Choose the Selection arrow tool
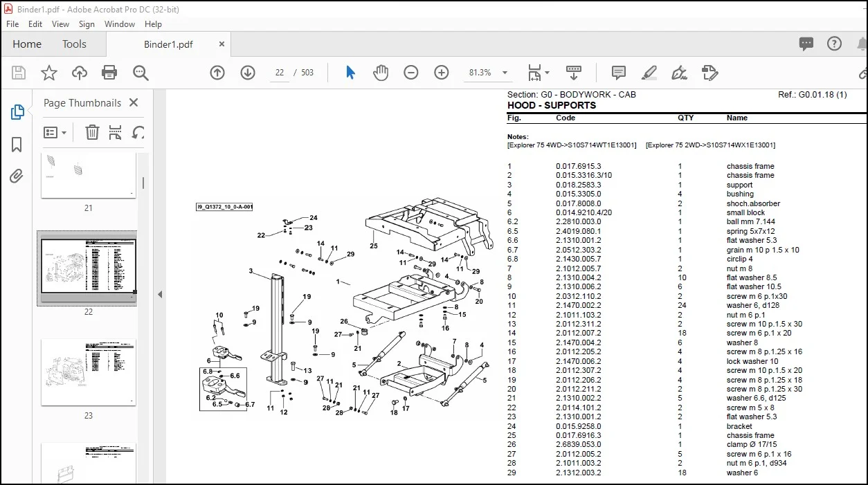Viewport: 868px width, 485px height. pos(350,73)
